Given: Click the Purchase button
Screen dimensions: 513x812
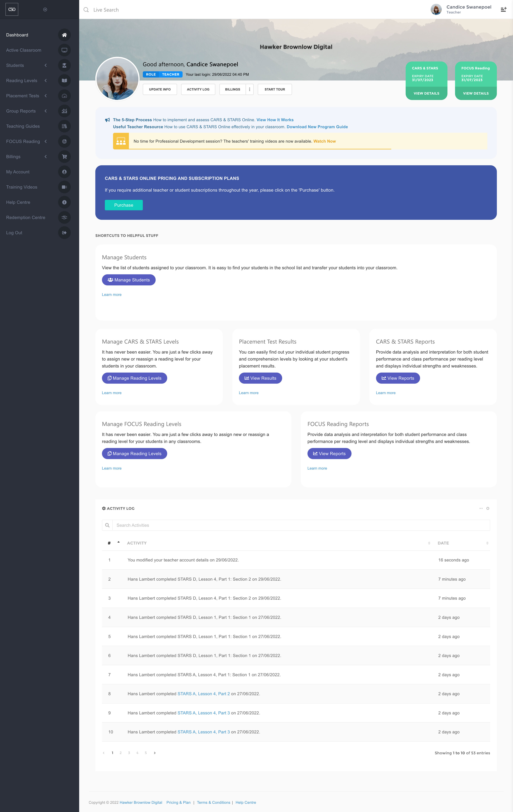Looking at the screenshot, I should tap(124, 205).
